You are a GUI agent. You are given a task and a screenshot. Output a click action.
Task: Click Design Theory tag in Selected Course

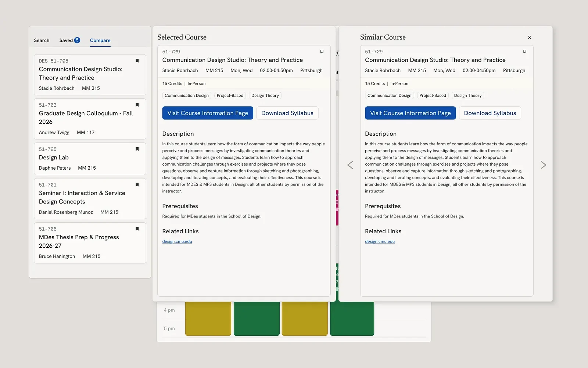(265, 95)
